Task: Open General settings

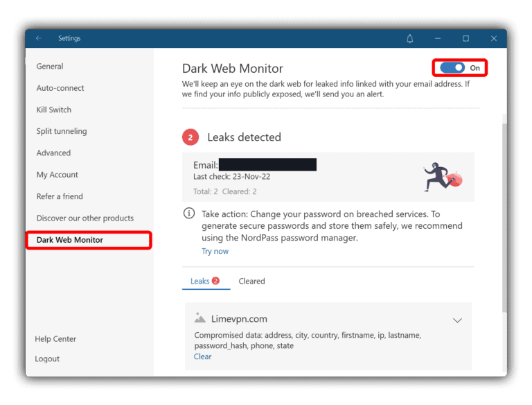Action: (50, 67)
